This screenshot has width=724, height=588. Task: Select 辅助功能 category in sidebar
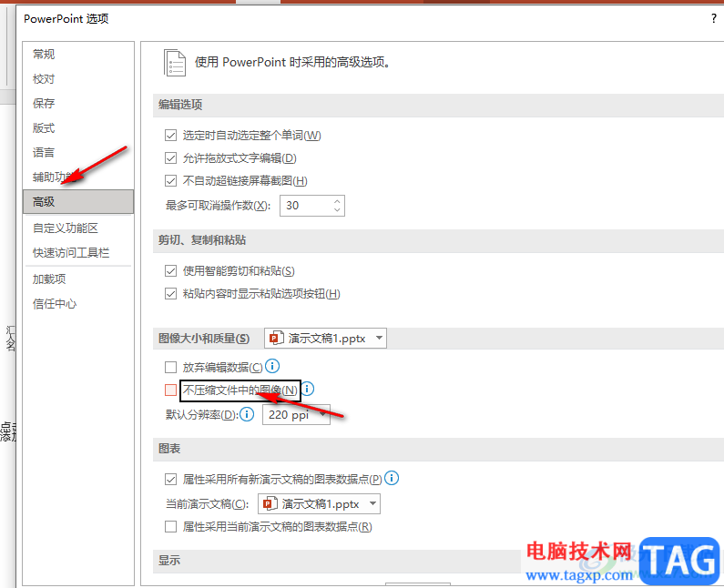pyautogui.click(x=78, y=177)
